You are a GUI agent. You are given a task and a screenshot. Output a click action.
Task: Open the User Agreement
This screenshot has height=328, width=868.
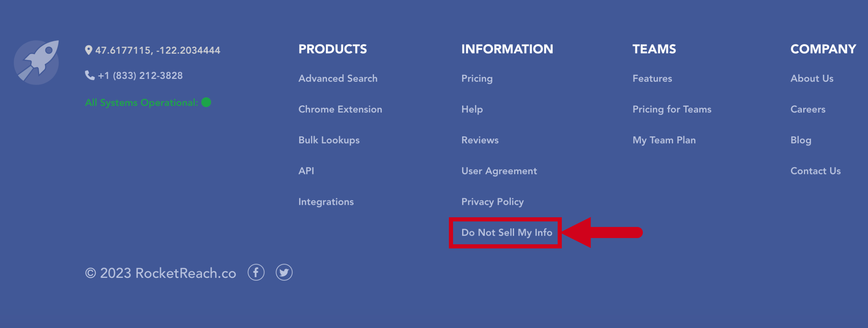coord(499,171)
